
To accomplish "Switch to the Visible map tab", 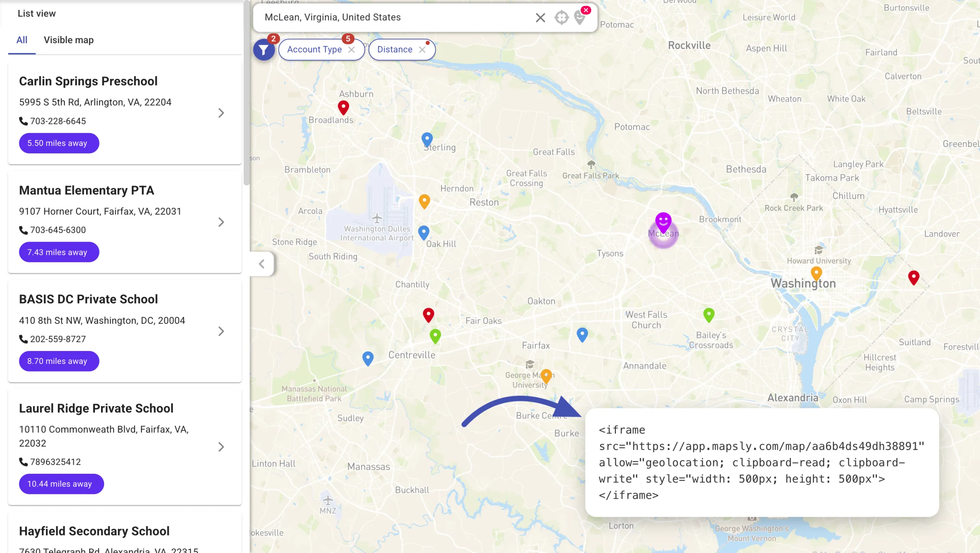I will tap(69, 40).
